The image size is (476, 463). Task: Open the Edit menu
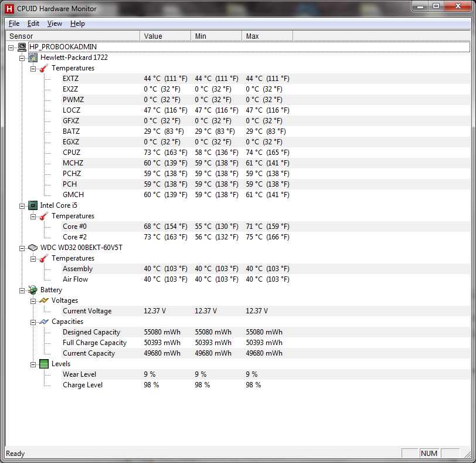tap(33, 23)
